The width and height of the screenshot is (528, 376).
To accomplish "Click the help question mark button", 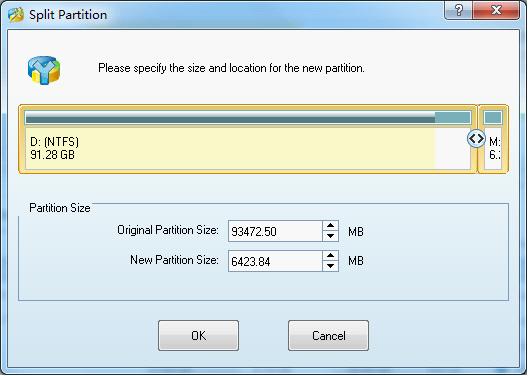I will (x=459, y=10).
